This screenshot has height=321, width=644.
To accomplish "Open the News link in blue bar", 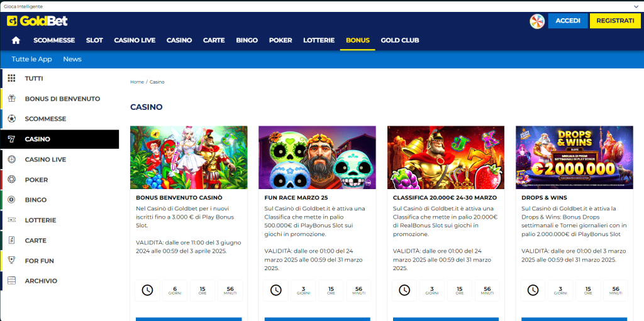I will [x=72, y=59].
